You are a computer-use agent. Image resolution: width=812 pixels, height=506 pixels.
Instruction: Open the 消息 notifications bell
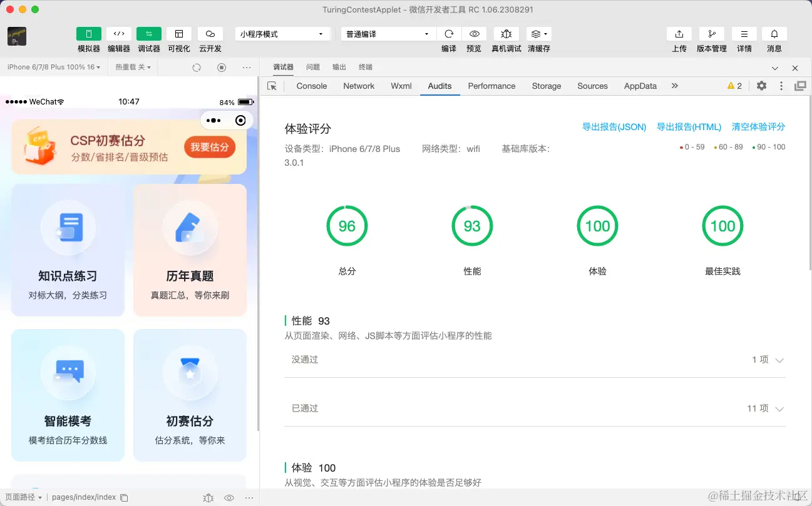pyautogui.click(x=774, y=34)
